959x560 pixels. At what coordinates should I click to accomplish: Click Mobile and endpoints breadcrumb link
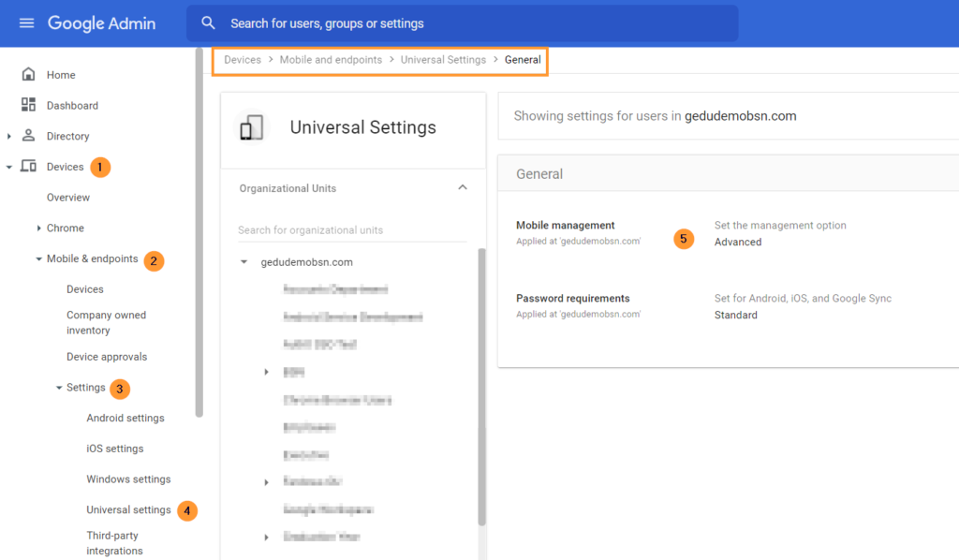click(x=331, y=59)
